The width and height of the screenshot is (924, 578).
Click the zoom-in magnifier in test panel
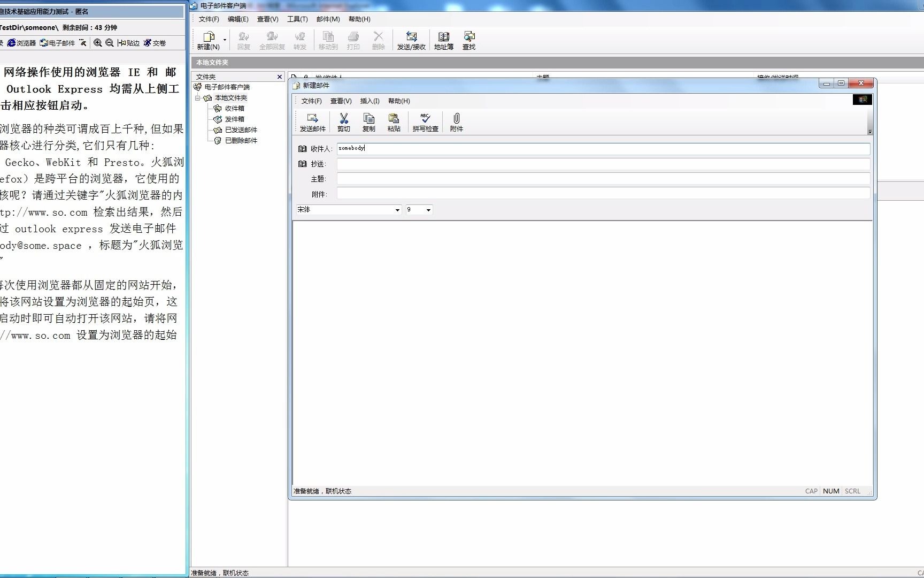98,43
